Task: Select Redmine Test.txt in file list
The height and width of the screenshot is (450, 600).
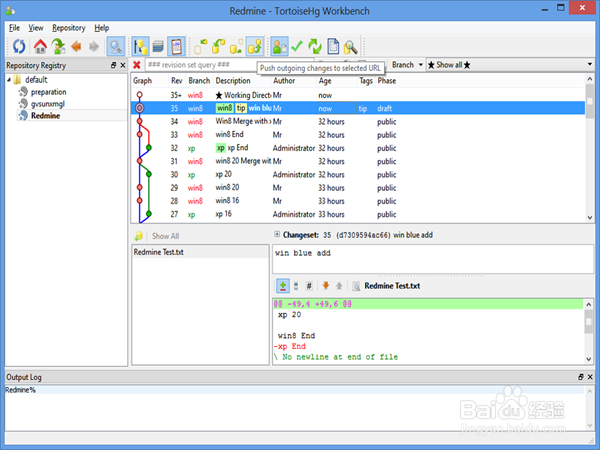Action: point(201,252)
